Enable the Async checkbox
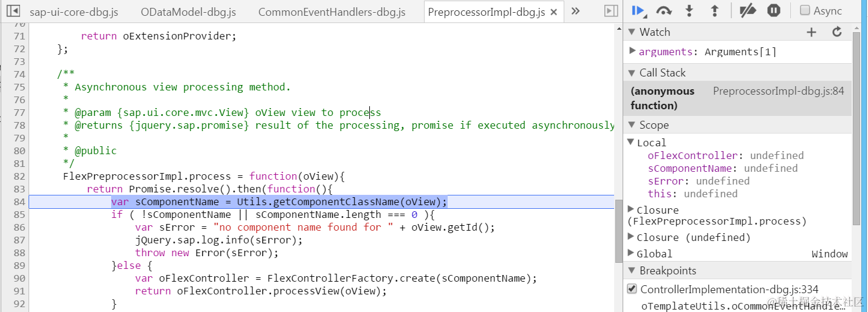 pyautogui.click(x=805, y=10)
